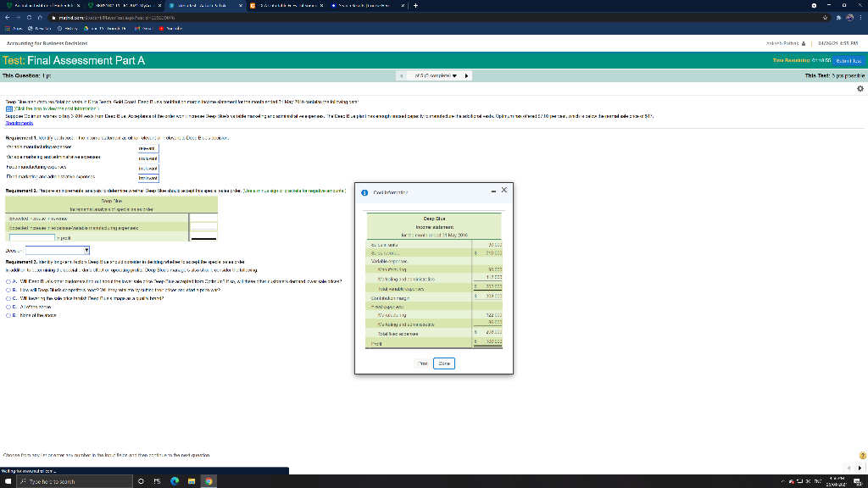Open the Requirements link
Viewport: 868px width, 488px height.
[19, 124]
